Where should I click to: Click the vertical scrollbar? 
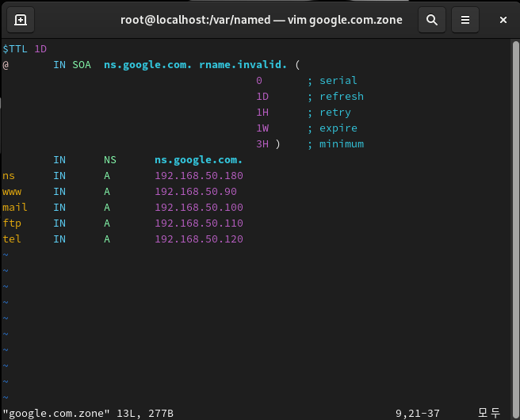pyautogui.click(x=515, y=229)
